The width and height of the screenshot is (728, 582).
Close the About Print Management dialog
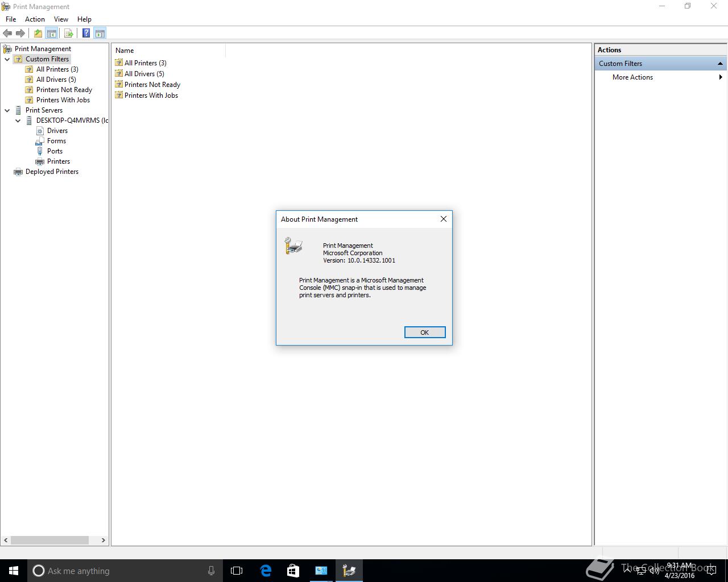click(x=444, y=219)
